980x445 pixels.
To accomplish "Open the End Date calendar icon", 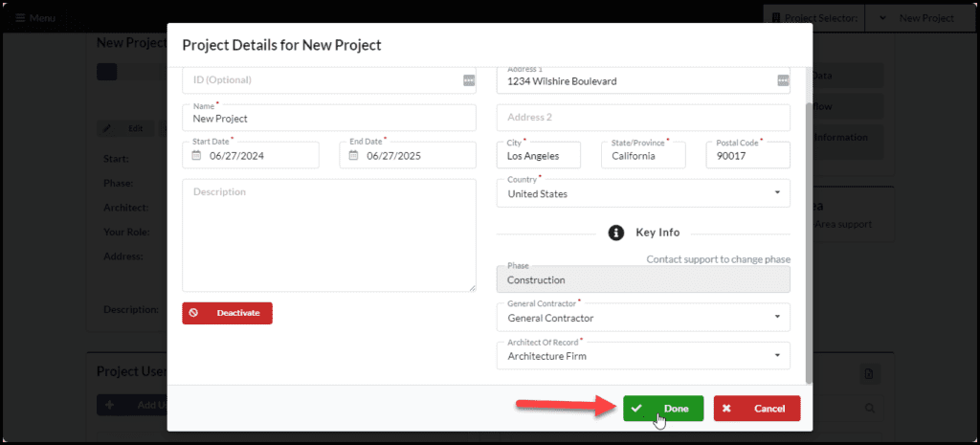I will coord(353,156).
